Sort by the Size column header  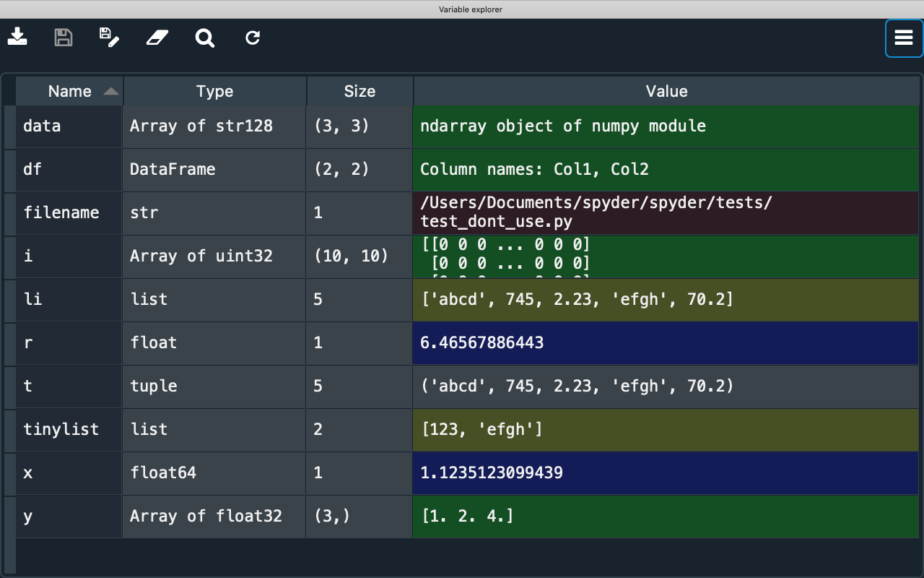[359, 91]
